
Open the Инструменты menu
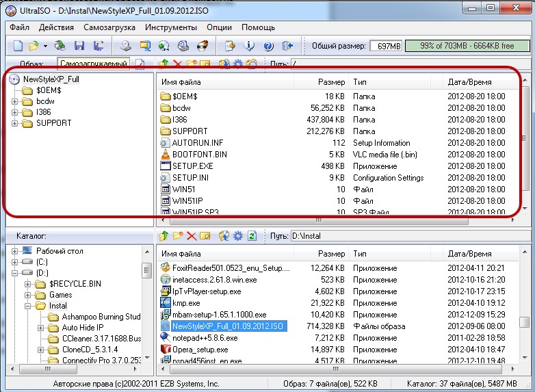click(171, 27)
